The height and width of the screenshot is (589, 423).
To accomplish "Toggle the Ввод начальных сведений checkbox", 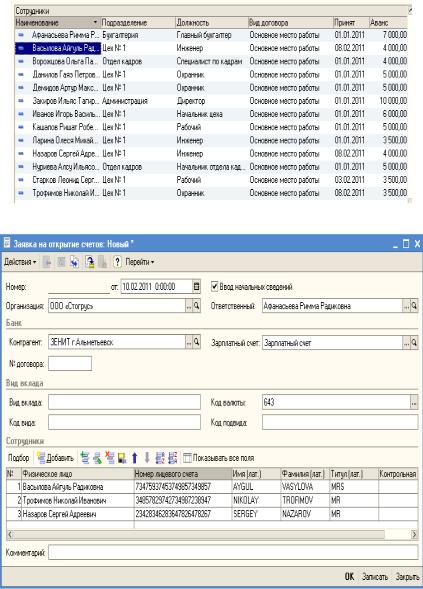I will pos(215,287).
